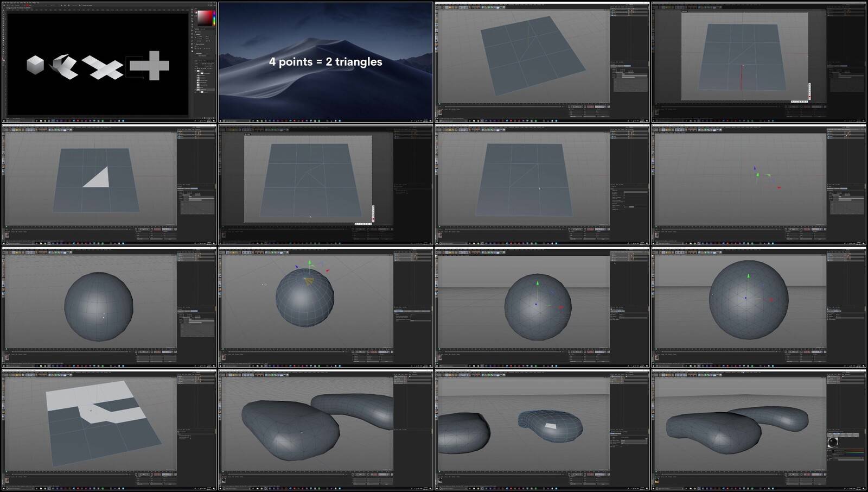Open the empty viewport frame showing only the axis gizmo
Viewport: 868px width, 492px height.
pos(759,185)
